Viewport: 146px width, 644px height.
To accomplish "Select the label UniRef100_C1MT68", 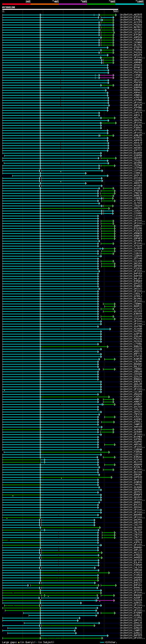I will pyautogui.click(x=131, y=170).
